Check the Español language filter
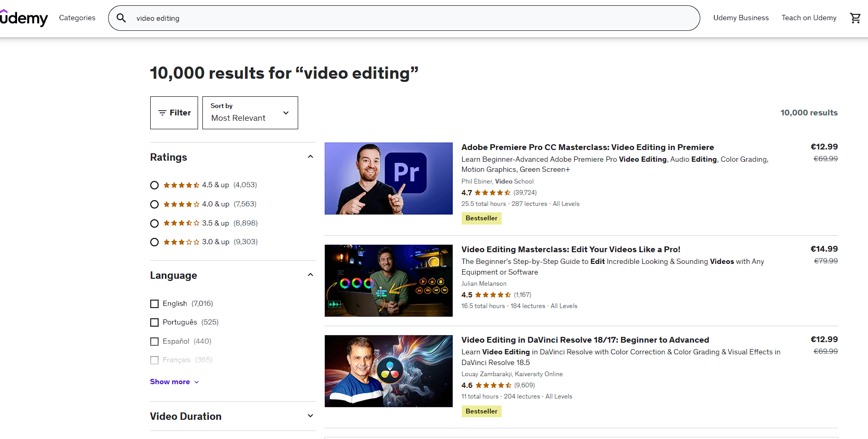This screenshot has width=868, height=439. point(154,342)
